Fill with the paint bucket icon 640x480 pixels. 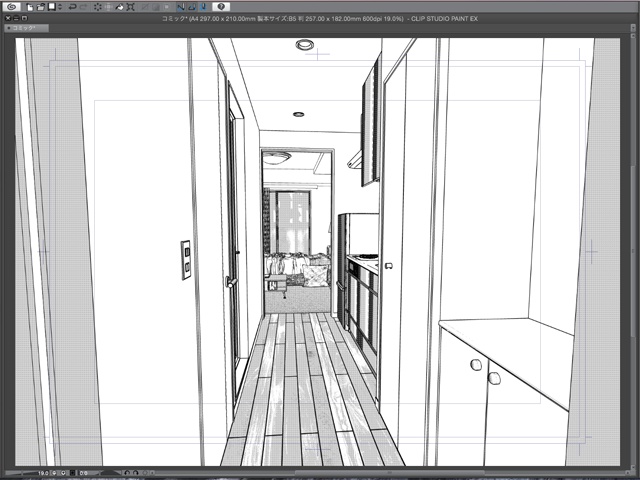point(120,7)
